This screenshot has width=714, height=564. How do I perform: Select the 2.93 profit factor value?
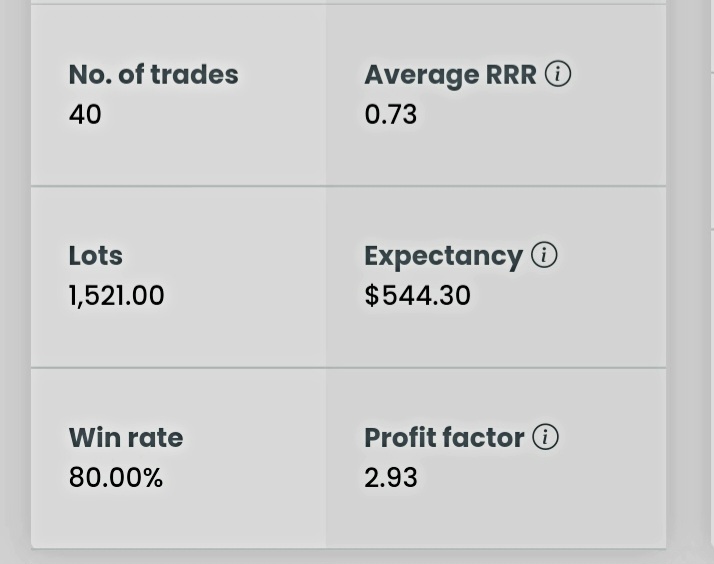point(390,478)
